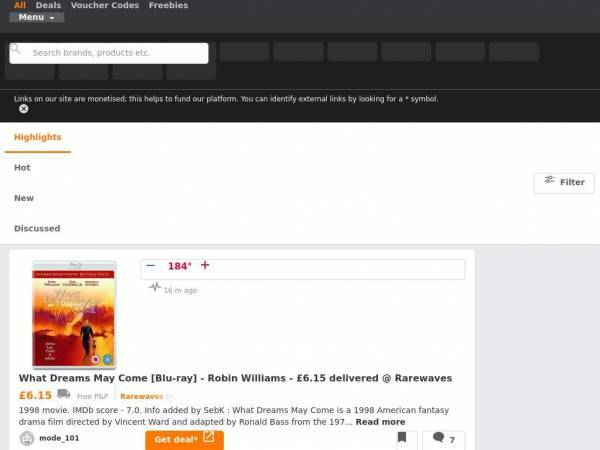Open the mode_101 username profile
This screenshot has width=600, height=450.
(x=59, y=438)
